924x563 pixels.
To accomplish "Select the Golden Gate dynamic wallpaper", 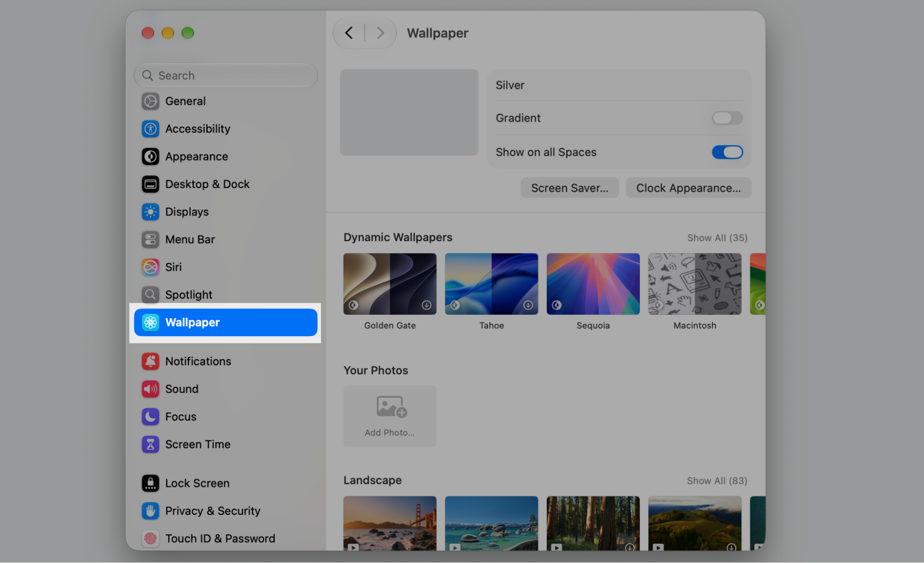I will pos(390,284).
